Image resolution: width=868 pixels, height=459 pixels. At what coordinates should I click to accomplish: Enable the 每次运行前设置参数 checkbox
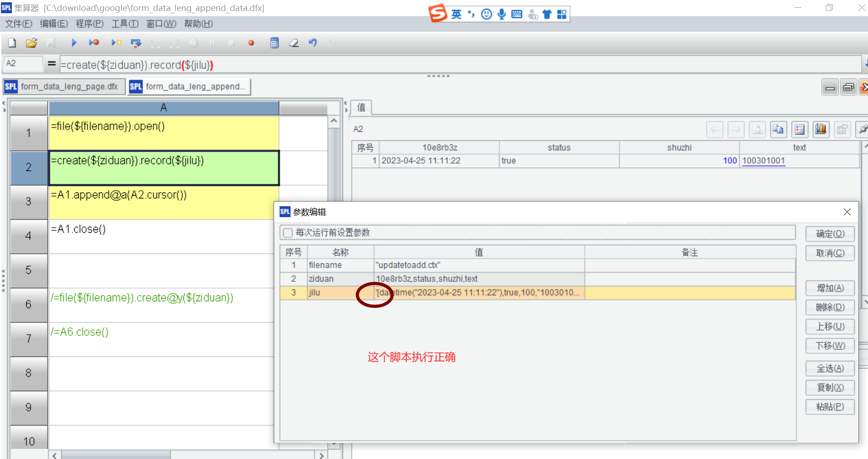[288, 233]
